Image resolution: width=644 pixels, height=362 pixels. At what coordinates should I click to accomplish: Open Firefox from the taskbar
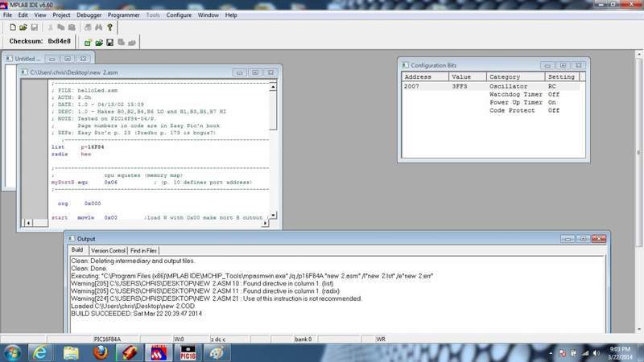coord(101,353)
